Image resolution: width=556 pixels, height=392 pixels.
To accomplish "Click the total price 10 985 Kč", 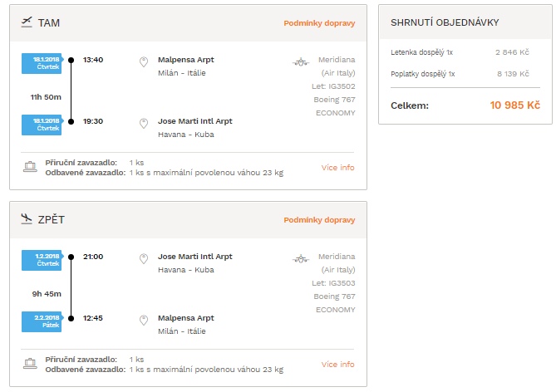I will click(515, 105).
